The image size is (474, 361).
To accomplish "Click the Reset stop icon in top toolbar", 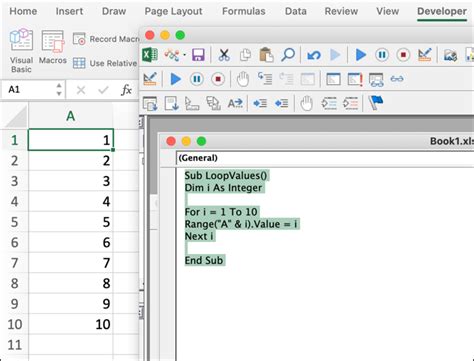I will tap(403, 55).
